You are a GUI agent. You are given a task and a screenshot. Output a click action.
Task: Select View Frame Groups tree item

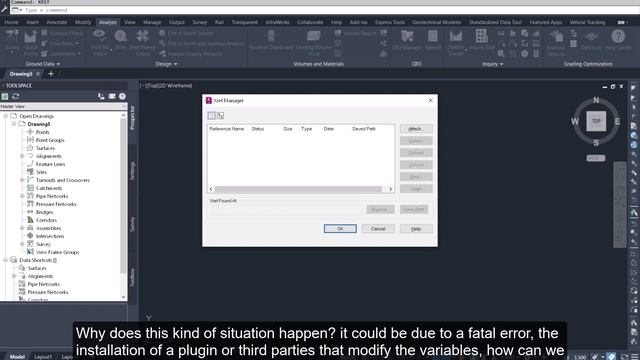57,252
